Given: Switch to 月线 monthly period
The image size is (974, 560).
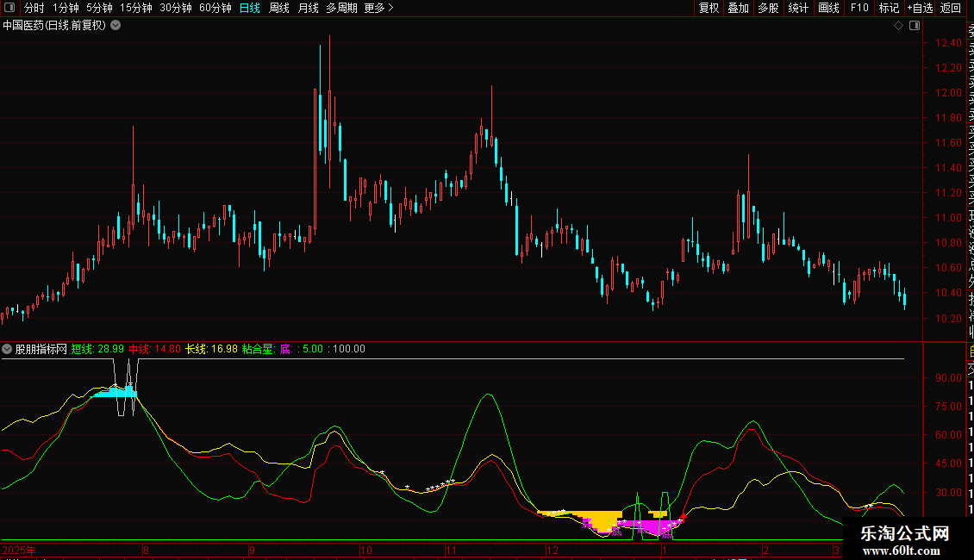Looking at the screenshot, I should click(308, 8).
